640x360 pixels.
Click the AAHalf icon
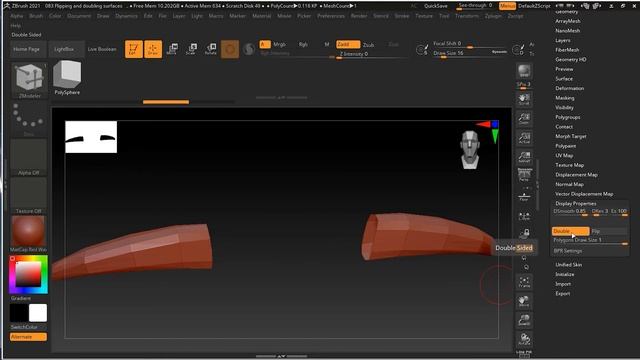coord(524,157)
